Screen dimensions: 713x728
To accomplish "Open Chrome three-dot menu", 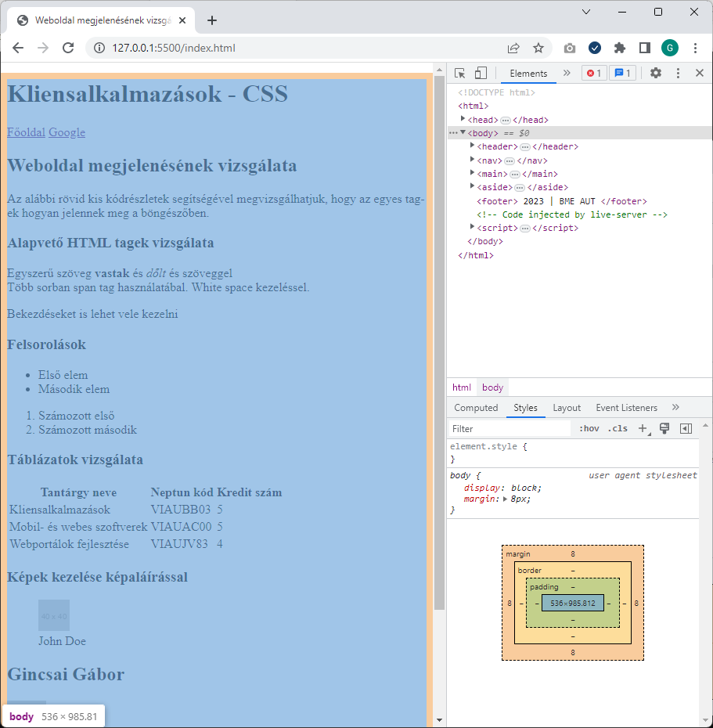I will click(695, 48).
